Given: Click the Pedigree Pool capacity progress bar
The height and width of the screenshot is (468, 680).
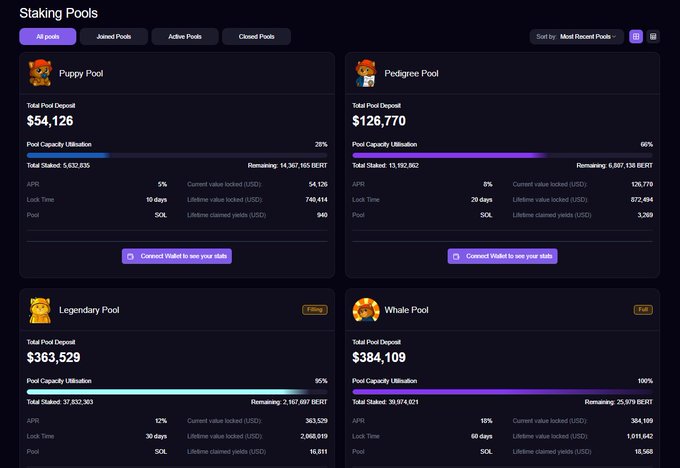Looking at the screenshot, I should point(502,155).
